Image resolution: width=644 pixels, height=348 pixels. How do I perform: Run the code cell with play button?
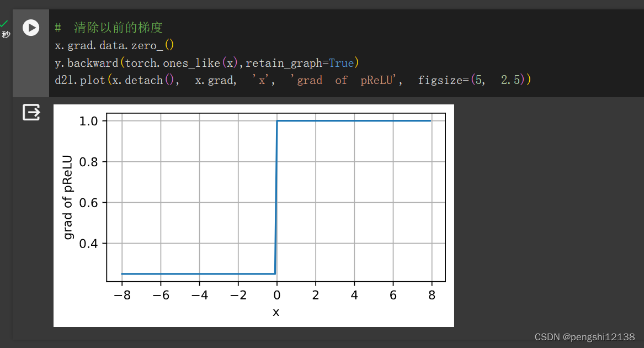31,28
